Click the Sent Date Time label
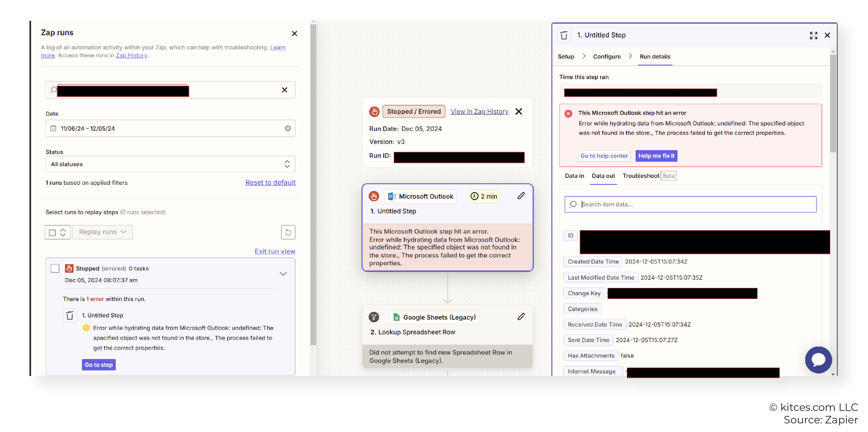The width and height of the screenshot is (868, 432). click(588, 340)
